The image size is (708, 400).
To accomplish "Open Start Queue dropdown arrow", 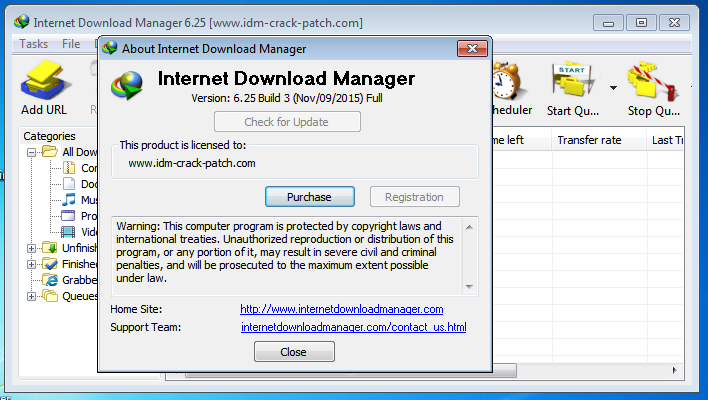I will tap(613, 88).
